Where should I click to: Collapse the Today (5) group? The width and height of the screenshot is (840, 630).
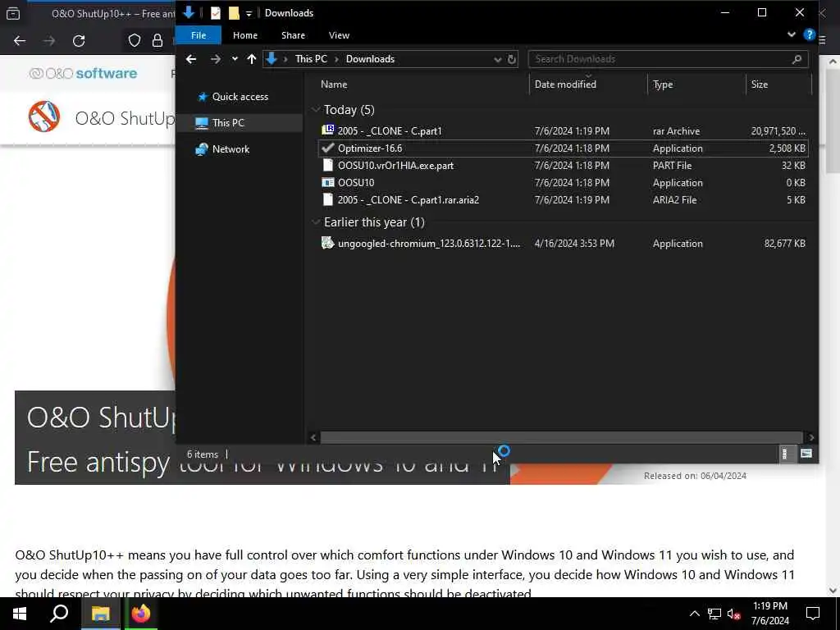[316, 110]
